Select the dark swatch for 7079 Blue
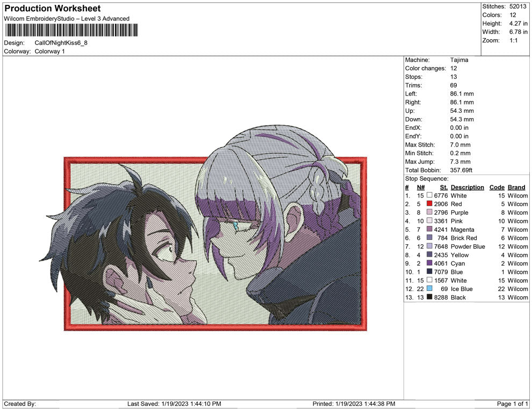 [x=429, y=272]
